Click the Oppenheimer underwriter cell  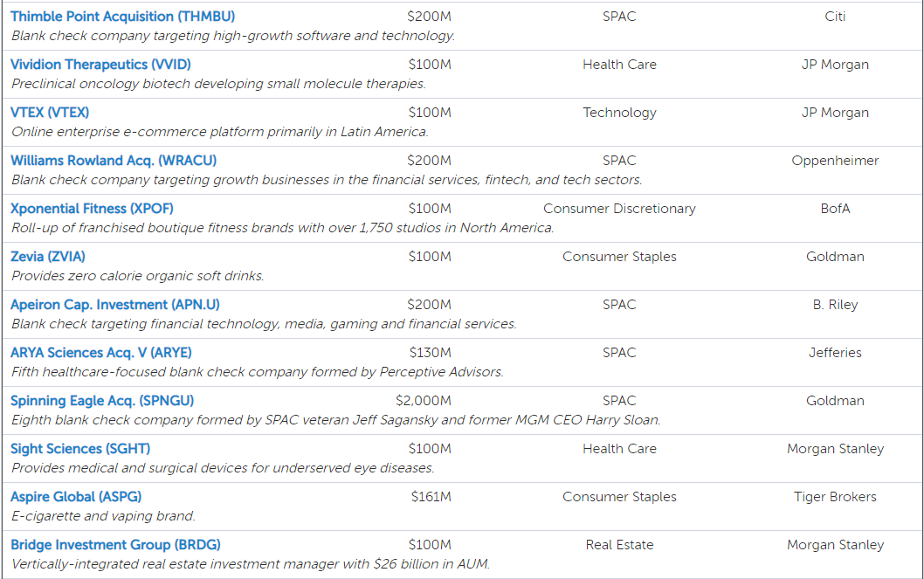[x=835, y=160]
